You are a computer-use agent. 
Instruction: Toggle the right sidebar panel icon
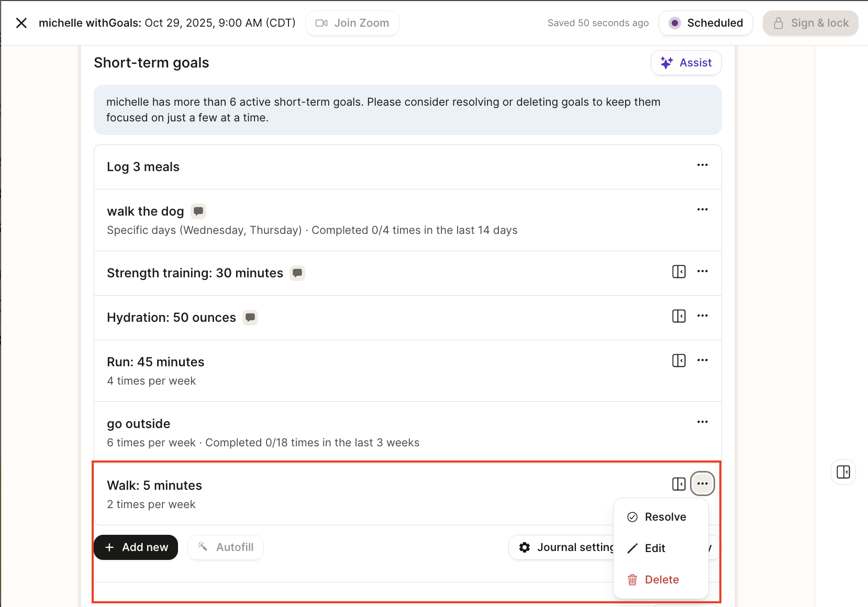pos(843,472)
